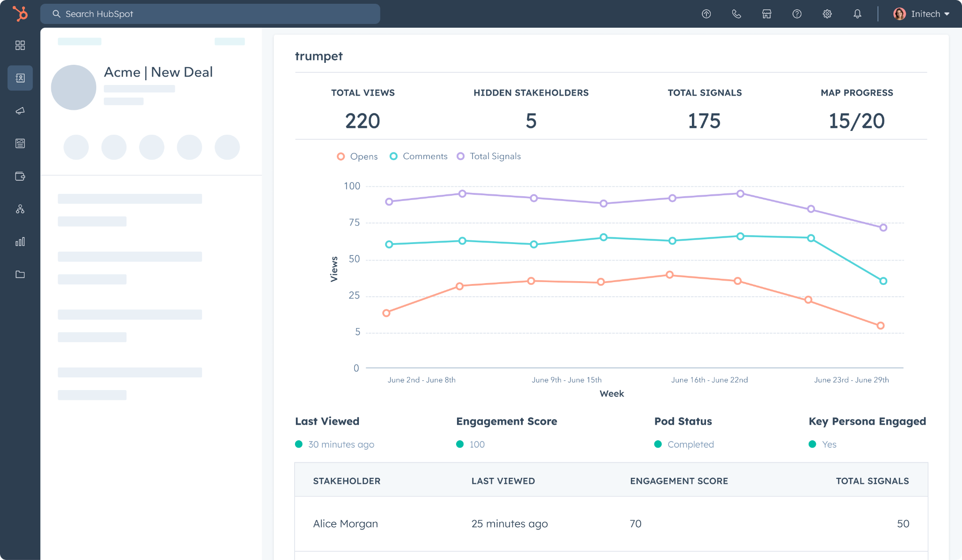Open the calling phone icon

point(737,14)
